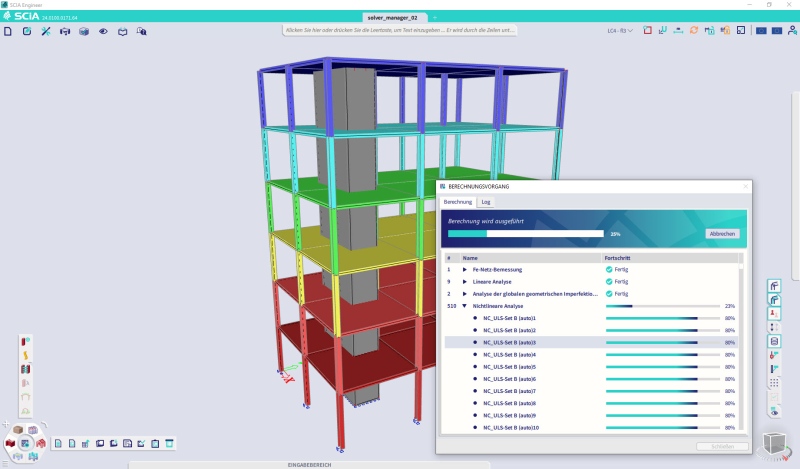Click the progress bar of NC_ULS-Set B (auto)1
The height and width of the screenshot is (469, 800).
(663, 318)
